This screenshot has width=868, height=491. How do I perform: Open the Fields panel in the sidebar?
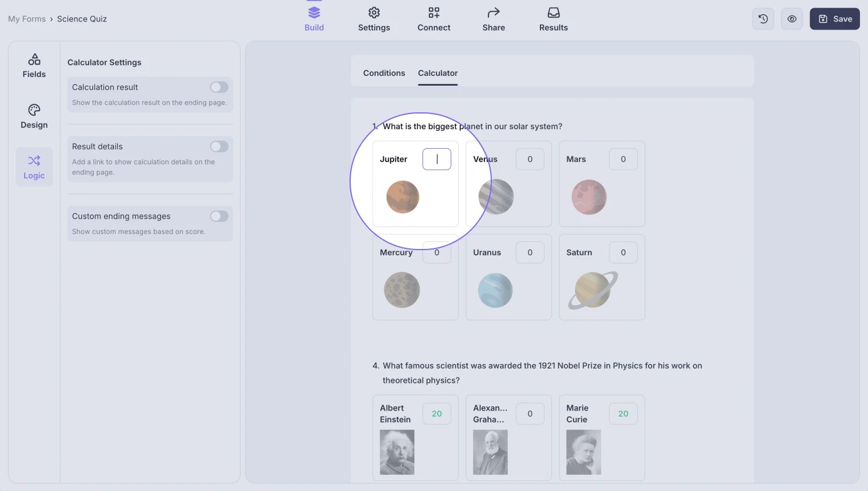34,65
